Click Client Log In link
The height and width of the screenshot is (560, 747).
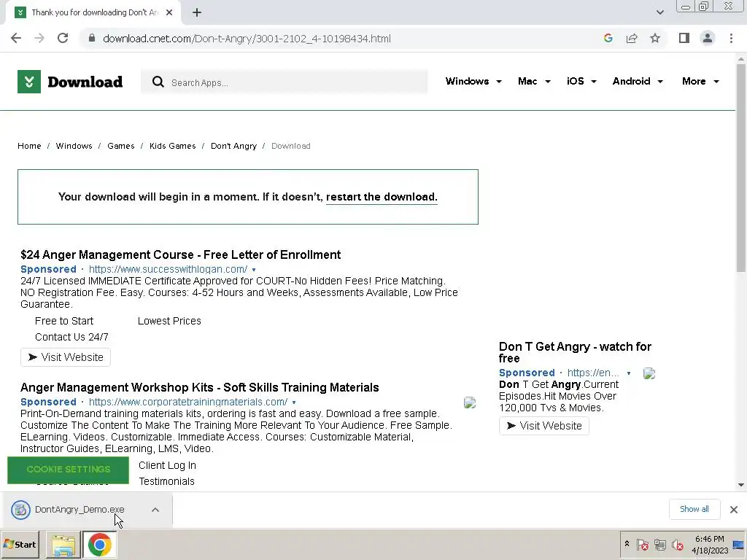click(167, 465)
